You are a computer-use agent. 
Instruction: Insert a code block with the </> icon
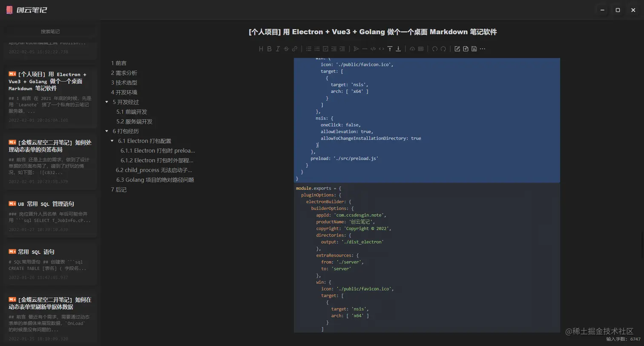pyautogui.click(x=373, y=49)
